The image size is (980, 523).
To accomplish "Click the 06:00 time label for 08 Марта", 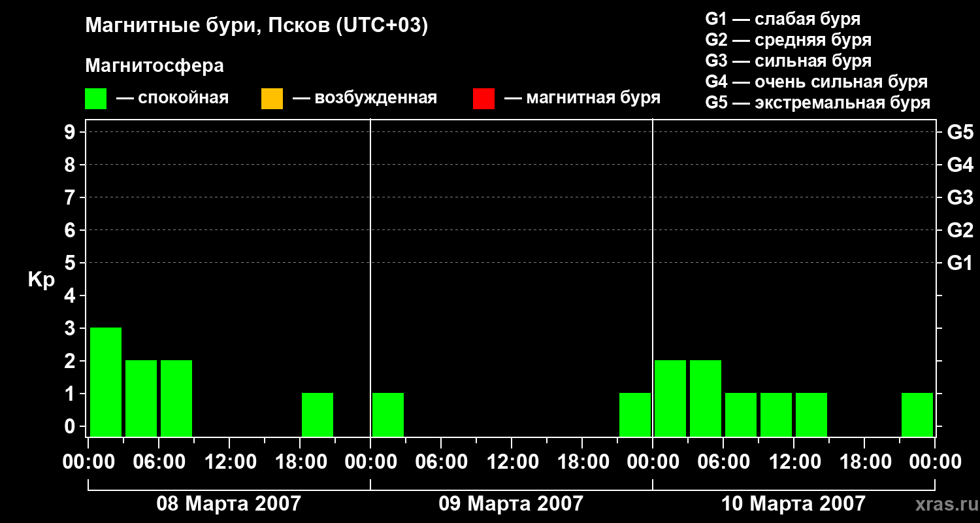I will coord(158,462).
